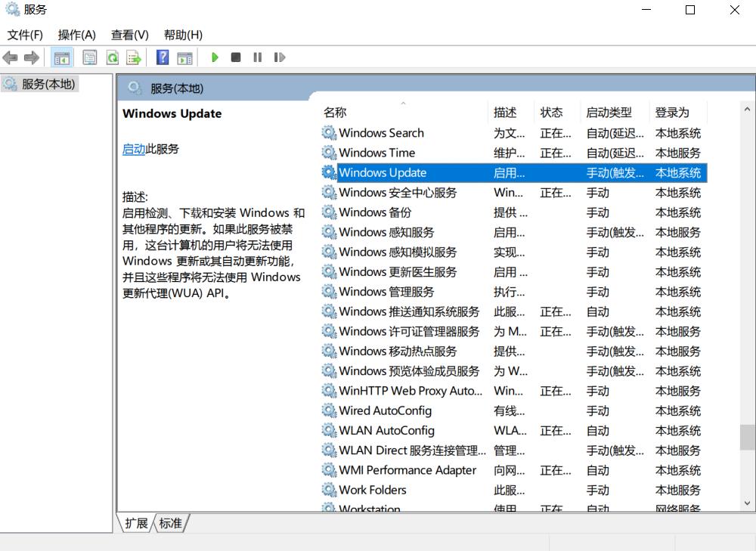This screenshot has width=756, height=551.
Task: Stop the service with the black square icon
Action: click(x=235, y=57)
